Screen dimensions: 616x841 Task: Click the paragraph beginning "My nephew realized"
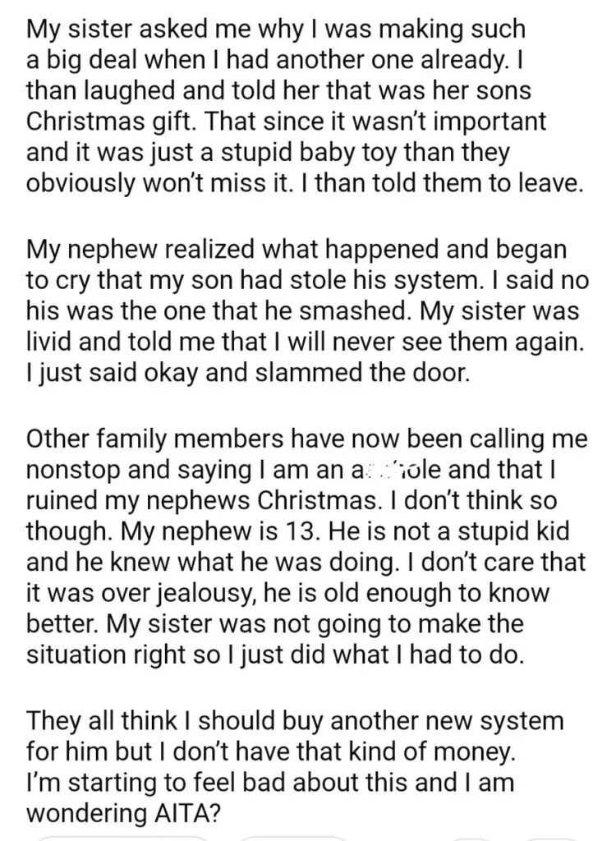pos(307,310)
